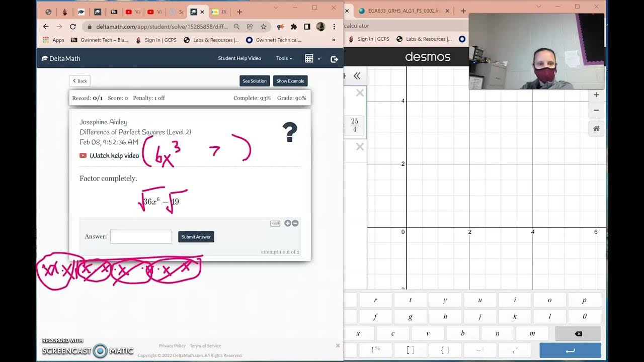Open the Extensions puzzle-piece icon
This screenshot has width=644, height=362.
[294, 27]
